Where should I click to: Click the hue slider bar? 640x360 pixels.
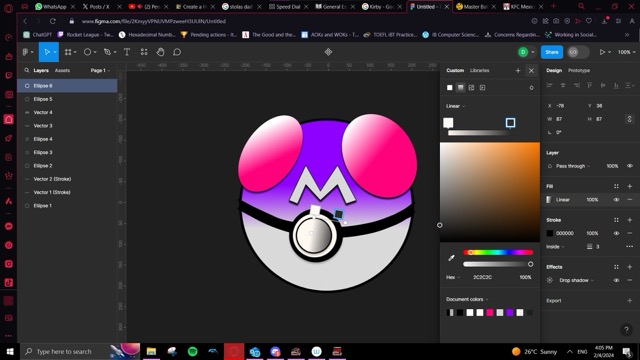[498, 252]
